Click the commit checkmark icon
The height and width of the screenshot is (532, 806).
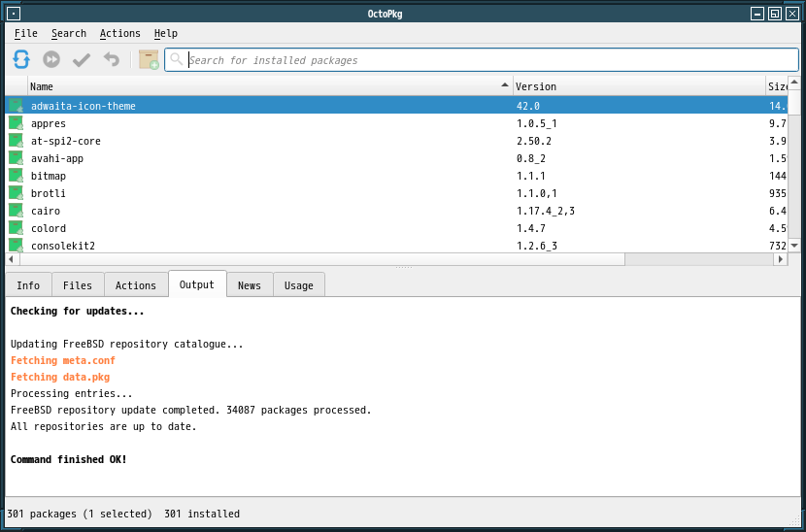point(82,60)
